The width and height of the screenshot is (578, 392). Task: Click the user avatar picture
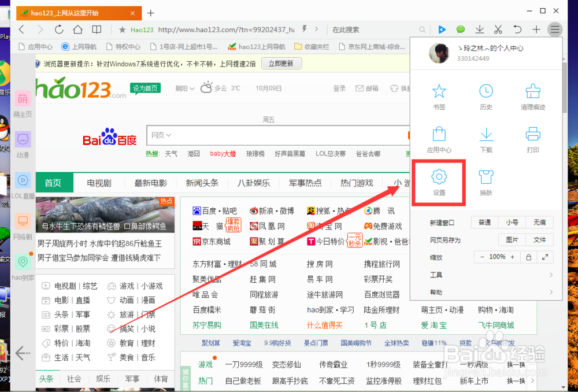point(439,53)
